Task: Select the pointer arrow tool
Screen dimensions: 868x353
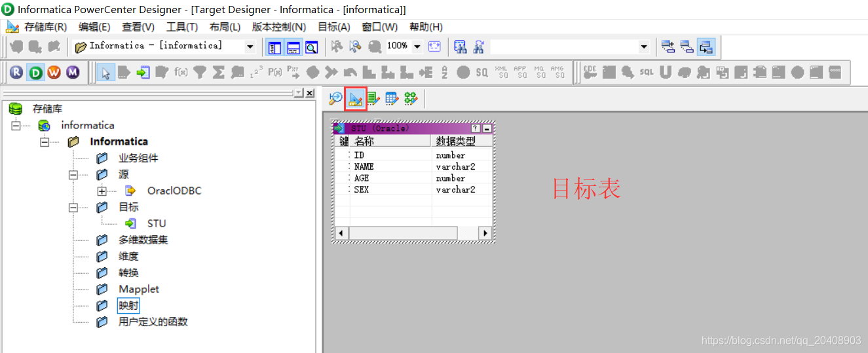Action: [x=105, y=73]
